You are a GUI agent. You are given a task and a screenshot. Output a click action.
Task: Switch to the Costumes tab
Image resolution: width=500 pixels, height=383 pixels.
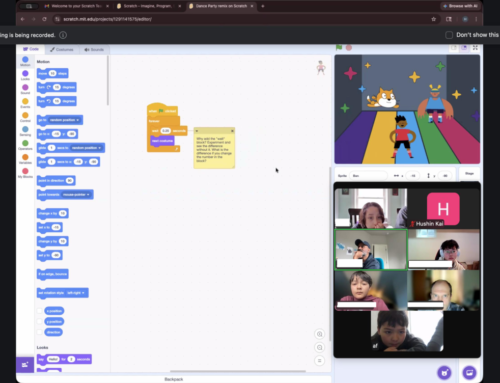click(x=62, y=49)
